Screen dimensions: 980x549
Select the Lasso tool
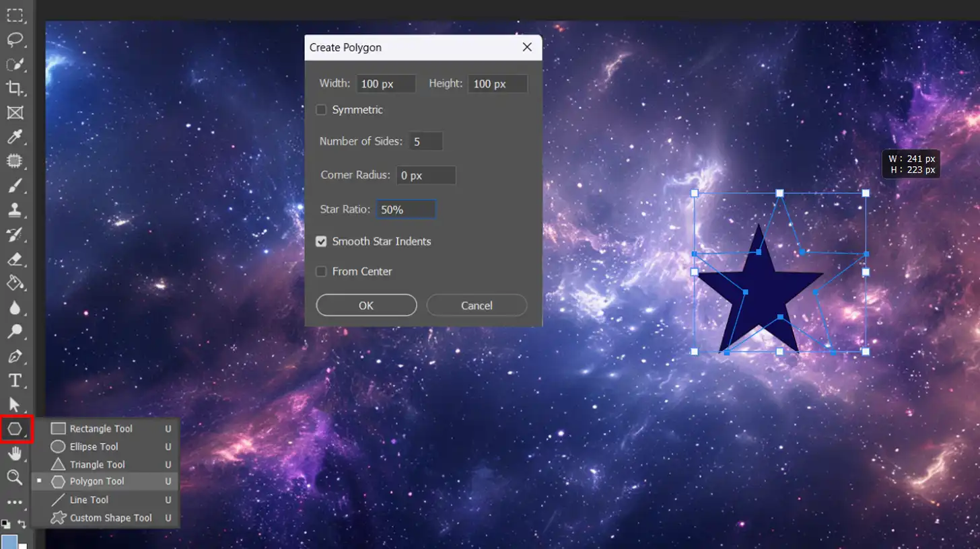coord(15,39)
